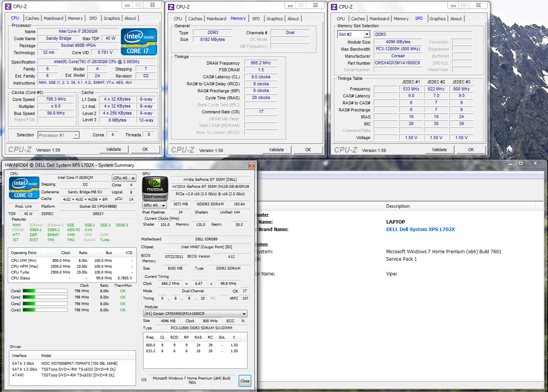Screen dimensions: 548x392
Task: Select the WDC WD7500BPKT drive row
Action: (x=72, y=364)
